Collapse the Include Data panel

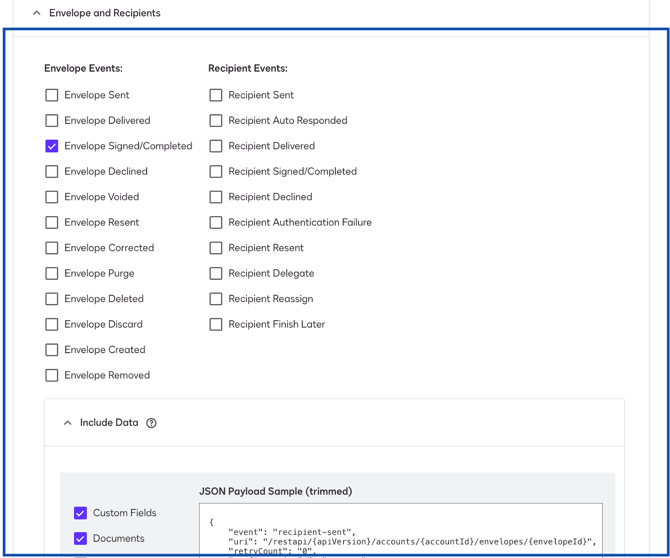pos(68,423)
